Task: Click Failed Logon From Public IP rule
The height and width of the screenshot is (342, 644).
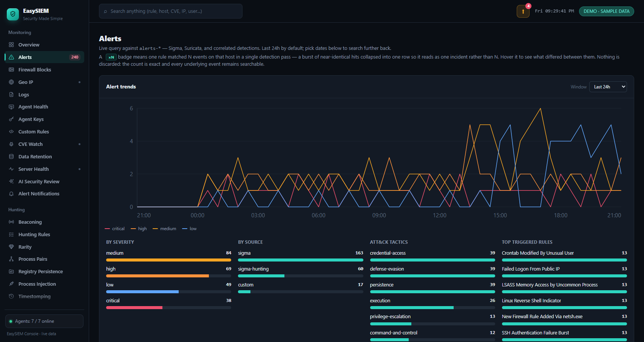Action: pyautogui.click(x=564, y=272)
